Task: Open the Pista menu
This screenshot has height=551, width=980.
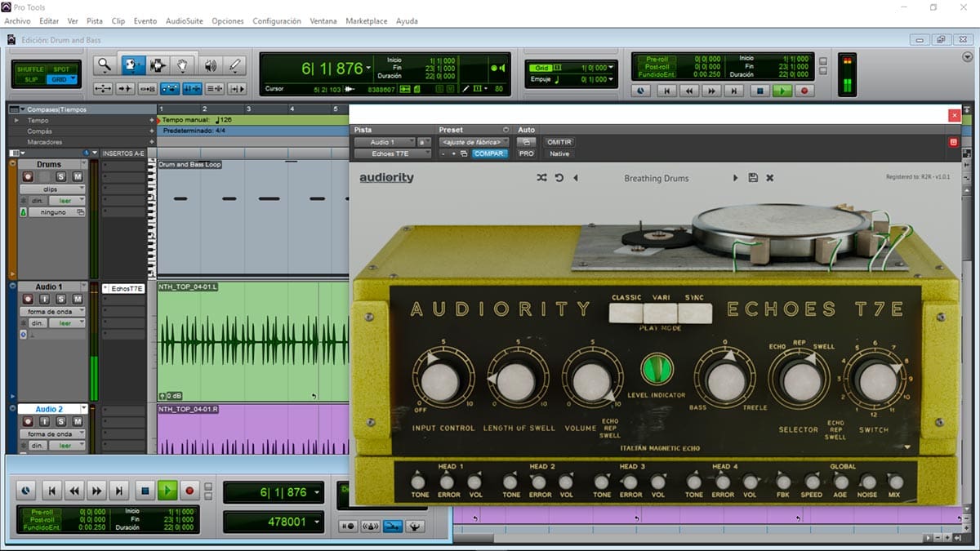Action: [x=95, y=21]
